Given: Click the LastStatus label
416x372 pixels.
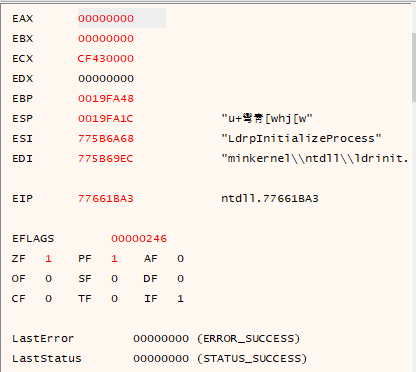Looking at the screenshot, I should tap(47, 358).
